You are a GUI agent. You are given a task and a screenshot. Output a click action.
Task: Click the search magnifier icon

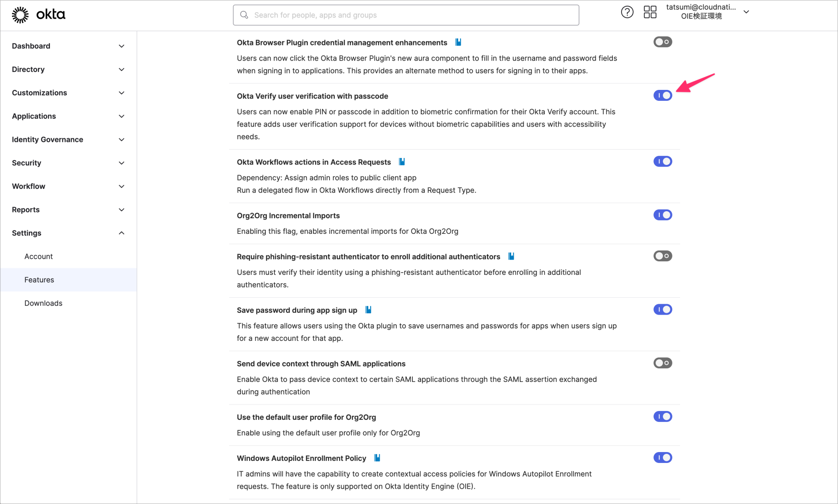pos(244,15)
